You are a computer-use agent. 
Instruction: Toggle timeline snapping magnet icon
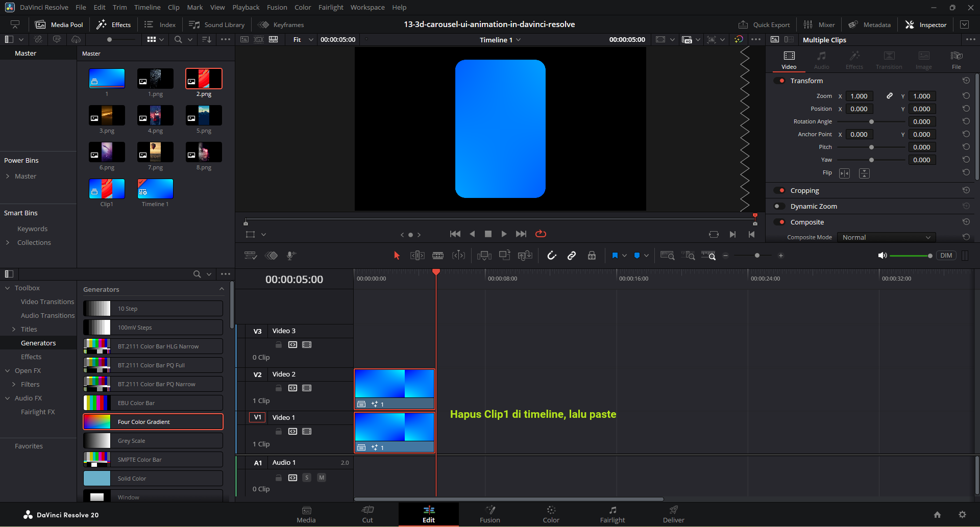[551, 256]
